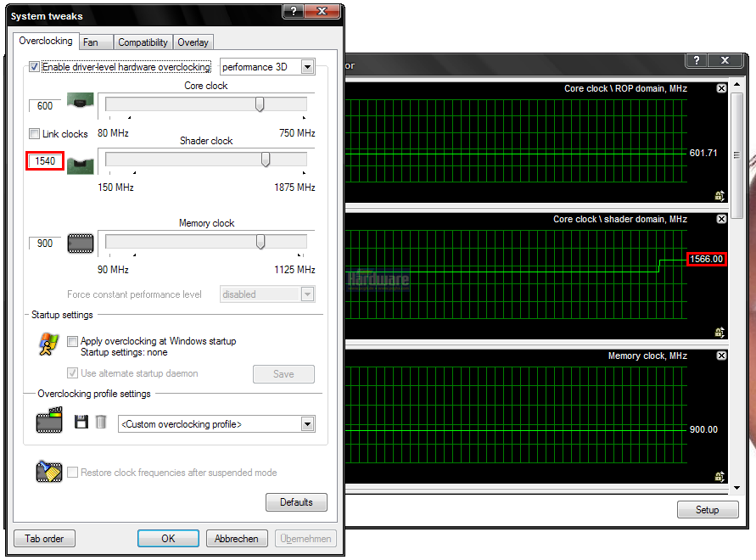
Task: Click monitor scrollbar up arrow
Action: coord(736,84)
